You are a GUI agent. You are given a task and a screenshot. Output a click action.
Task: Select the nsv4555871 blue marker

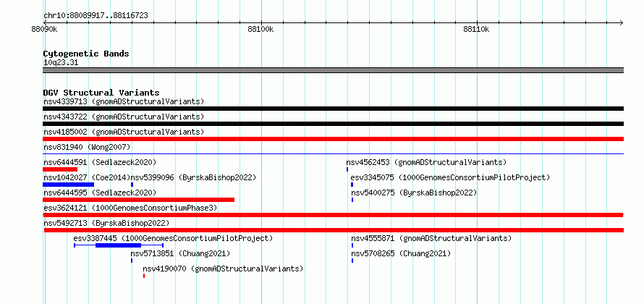(x=352, y=245)
